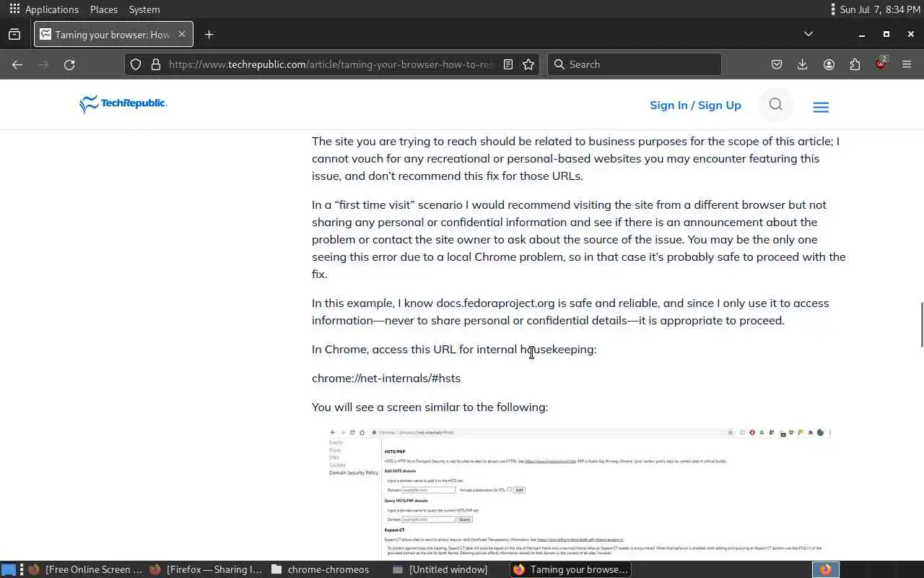The image size is (924, 578).
Task: Expand the list all tabs chevron
Action: click(808, 34)
